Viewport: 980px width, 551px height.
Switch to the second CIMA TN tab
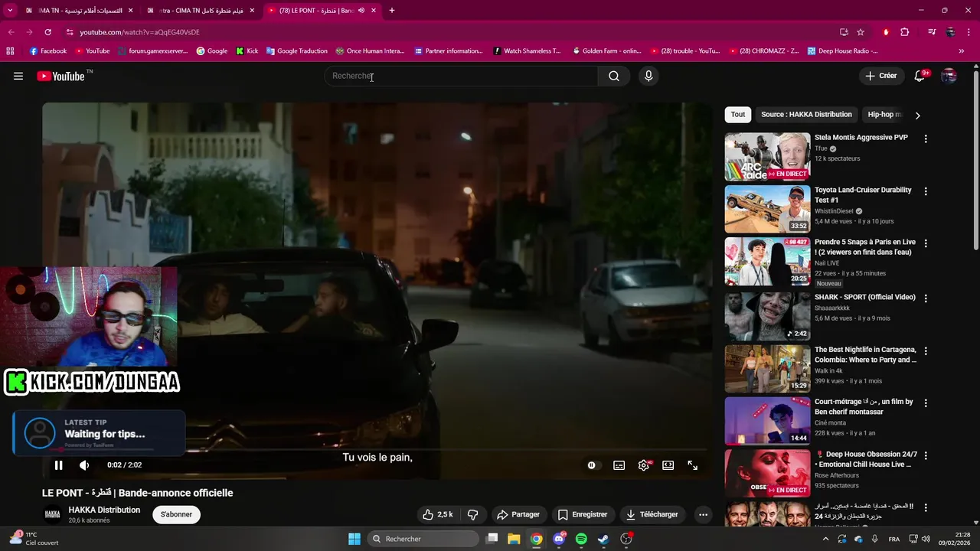click(x=201, y=11)
